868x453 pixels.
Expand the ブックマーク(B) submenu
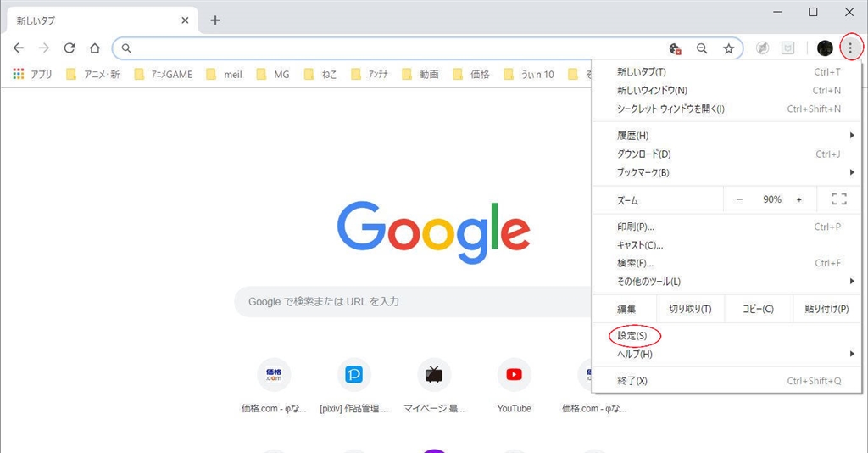pos(726,172)
